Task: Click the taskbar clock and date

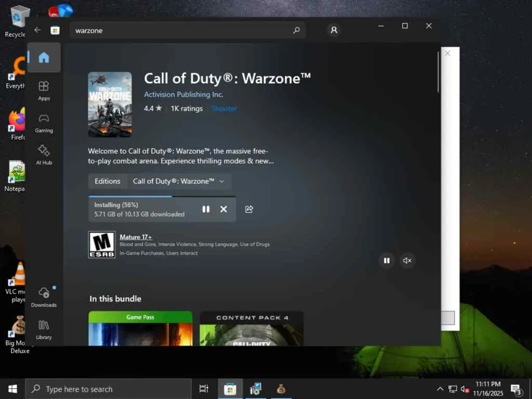Action: tap(488, 389)
